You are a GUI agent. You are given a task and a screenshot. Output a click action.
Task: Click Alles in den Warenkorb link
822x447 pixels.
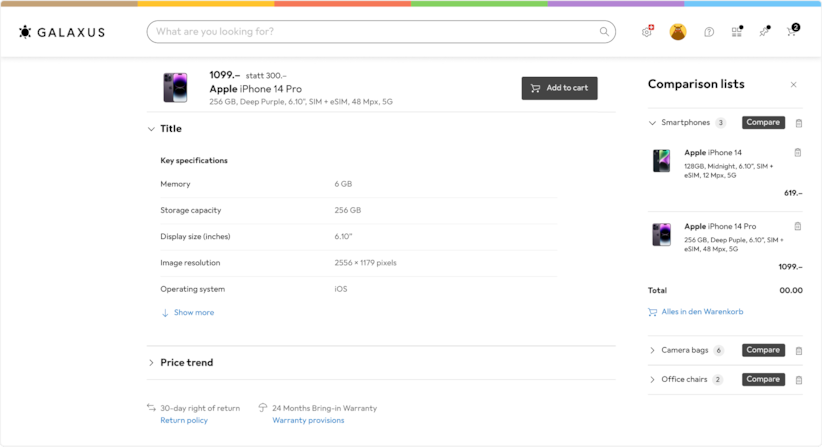pos(696,312)
